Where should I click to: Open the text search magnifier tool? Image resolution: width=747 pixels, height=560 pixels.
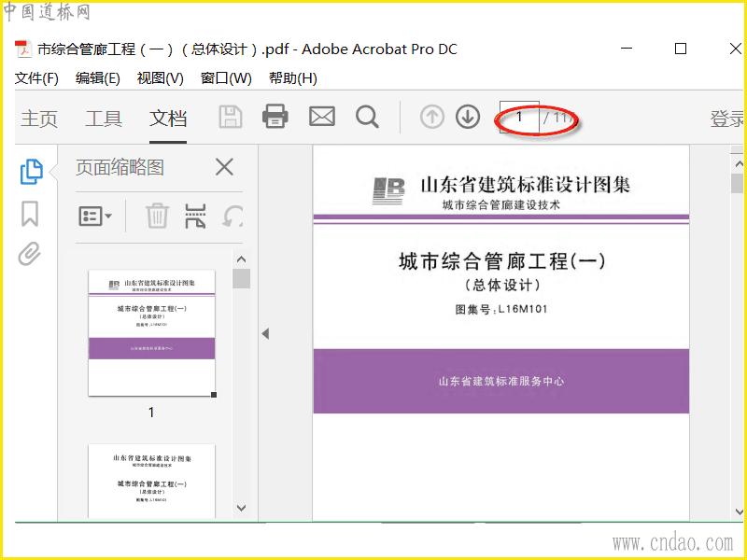point(367,117)
